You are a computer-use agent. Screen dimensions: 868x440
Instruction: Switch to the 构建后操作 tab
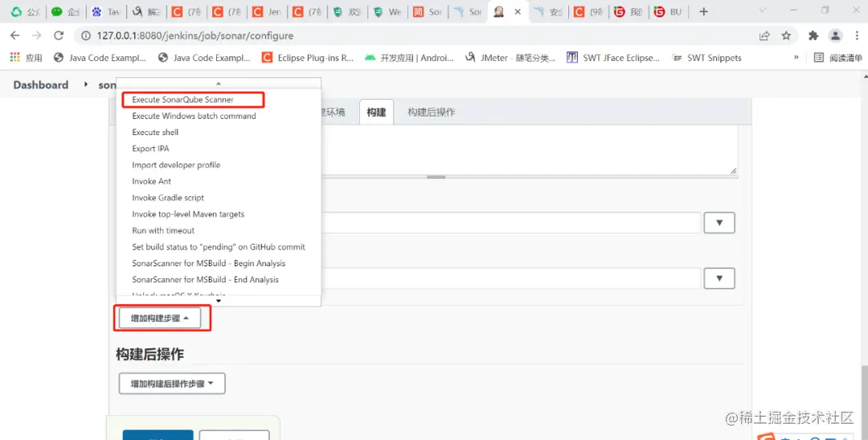[x=432, y=112]
